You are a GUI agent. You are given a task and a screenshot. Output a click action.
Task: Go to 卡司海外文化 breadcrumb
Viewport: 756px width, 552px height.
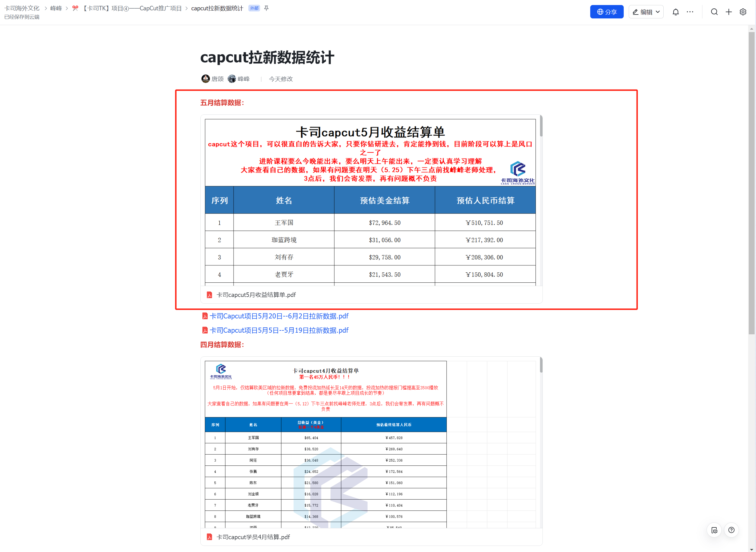pos(22,8)
